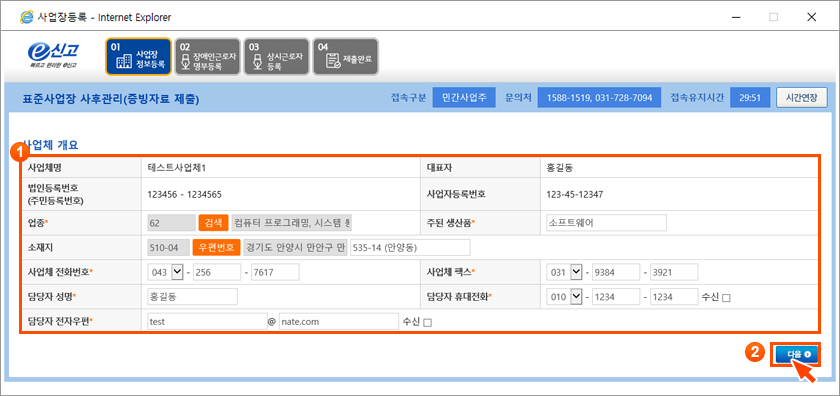840x396 pixels.
Task: Click the 업종 name field 컴퓨터 프로그래밍
Action: coord(292,223)
